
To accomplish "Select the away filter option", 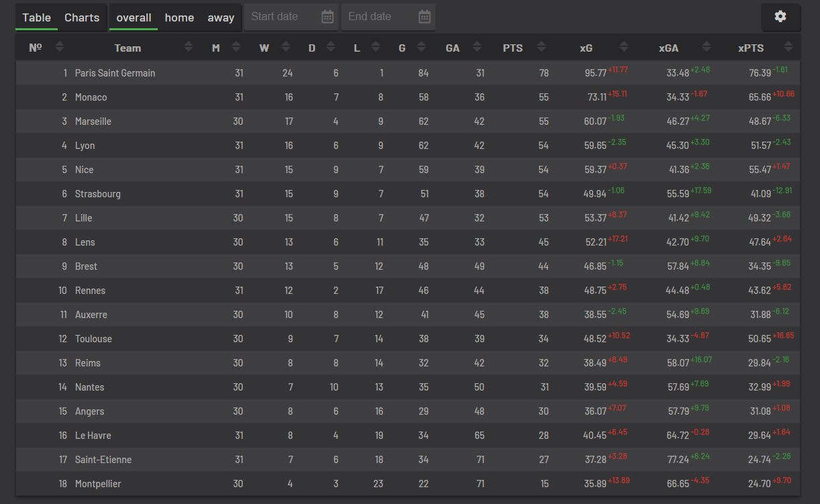I will (x=221, y=17).
